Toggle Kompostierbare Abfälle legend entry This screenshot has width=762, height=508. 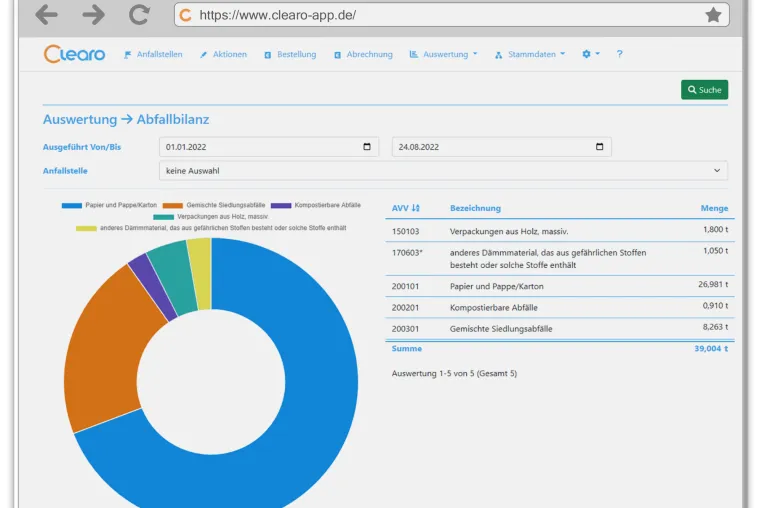[x=316, y=205]
